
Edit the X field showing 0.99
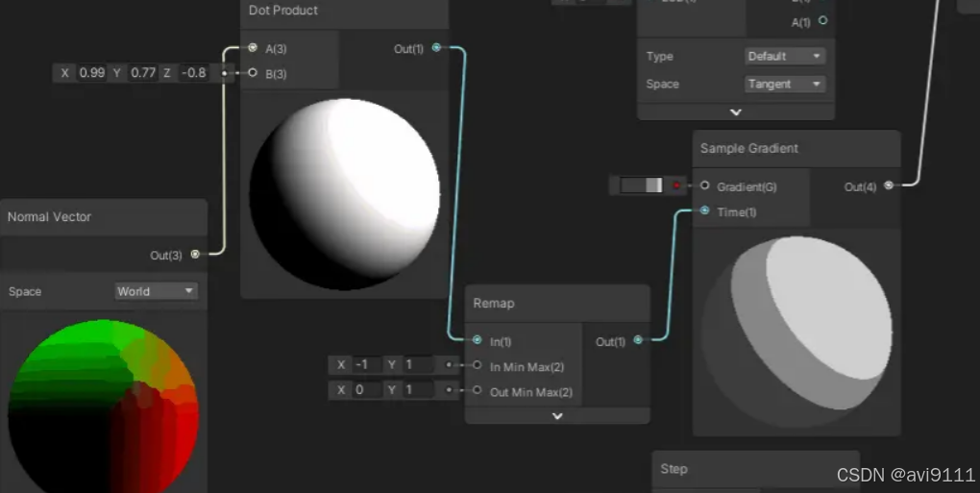click(x=92, y=73)
